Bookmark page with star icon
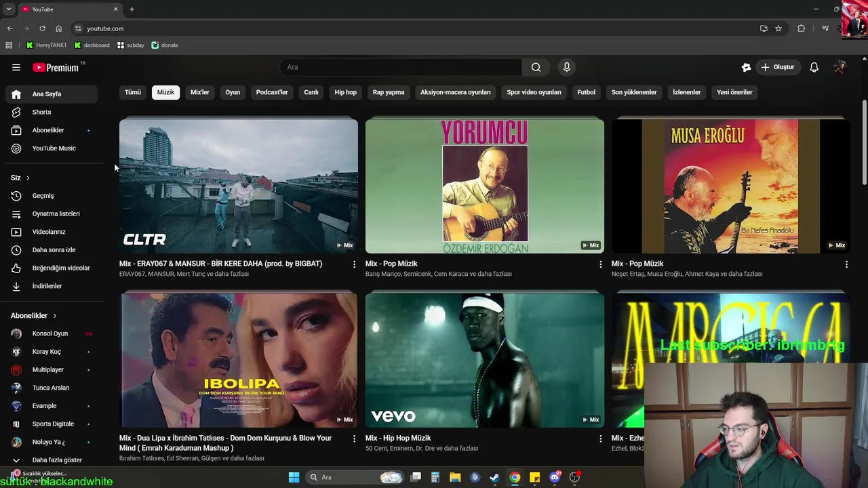This screenshot has height=488, width=868. coord(778,28)
